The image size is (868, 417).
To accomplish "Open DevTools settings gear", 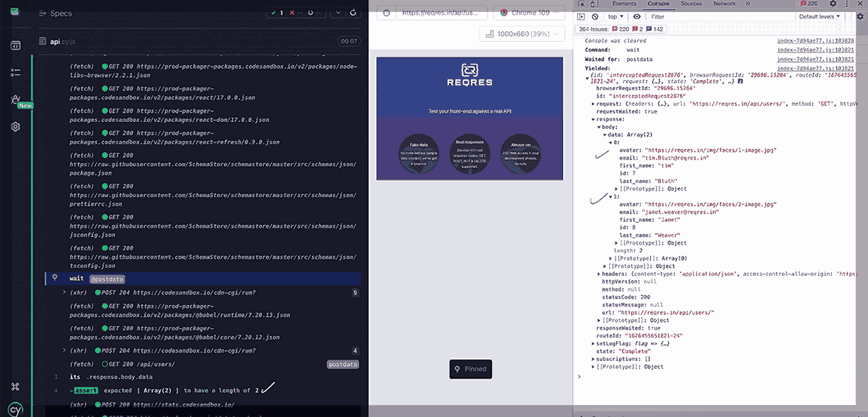I will point(833,4).
